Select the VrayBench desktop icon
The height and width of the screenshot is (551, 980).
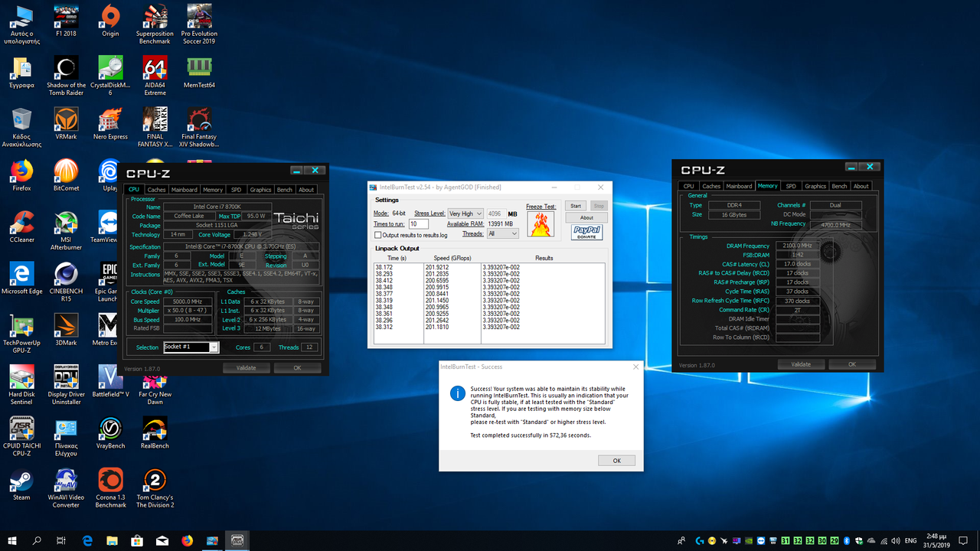(110, 432)
